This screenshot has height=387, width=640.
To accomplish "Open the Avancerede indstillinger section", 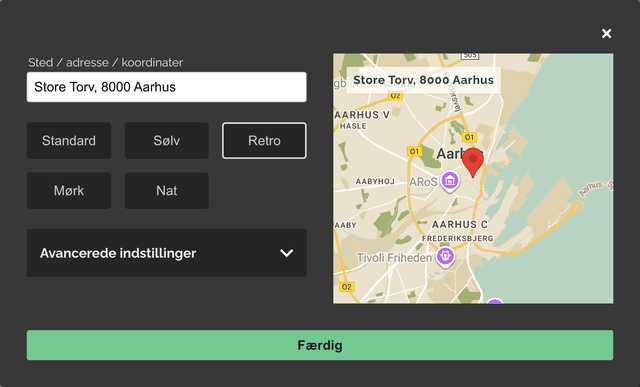I will click(167, 253).
